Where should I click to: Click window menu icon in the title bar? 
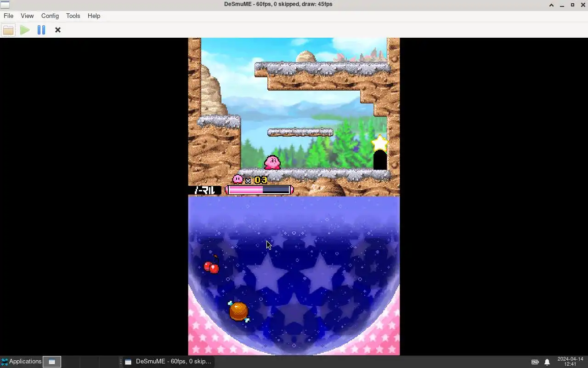point(5,5)
